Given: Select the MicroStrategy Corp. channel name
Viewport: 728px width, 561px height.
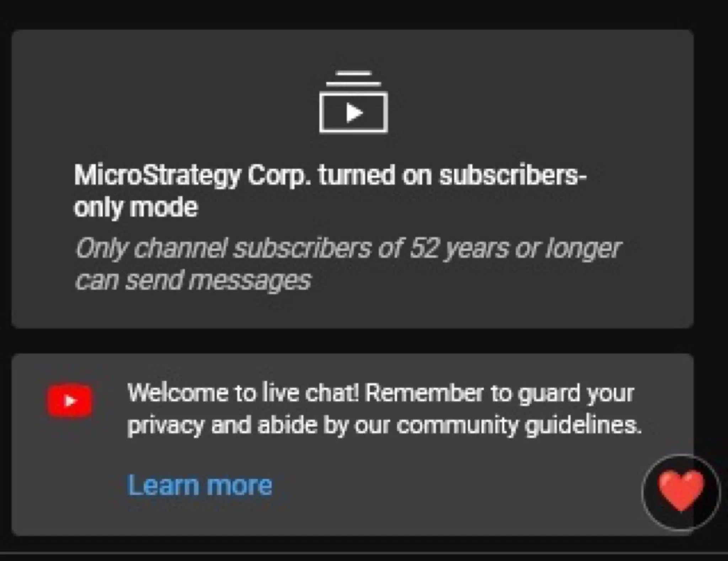Looking at the screenshot, I should point(192,176).
